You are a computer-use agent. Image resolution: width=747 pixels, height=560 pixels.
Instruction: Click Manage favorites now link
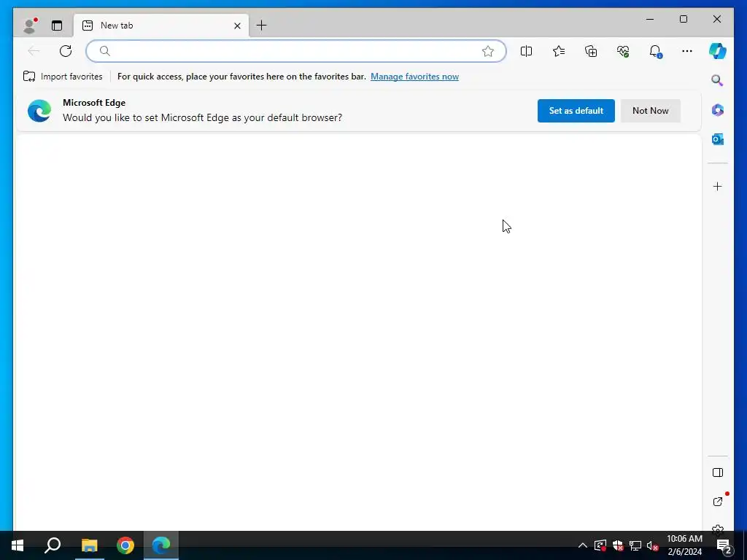(x=414, y=77)
